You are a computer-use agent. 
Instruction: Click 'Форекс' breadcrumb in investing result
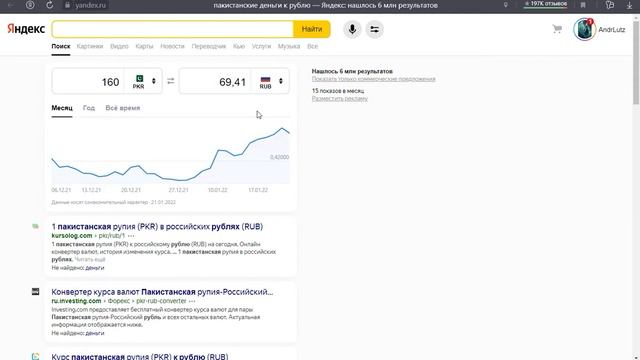click(x=118, y=301)
